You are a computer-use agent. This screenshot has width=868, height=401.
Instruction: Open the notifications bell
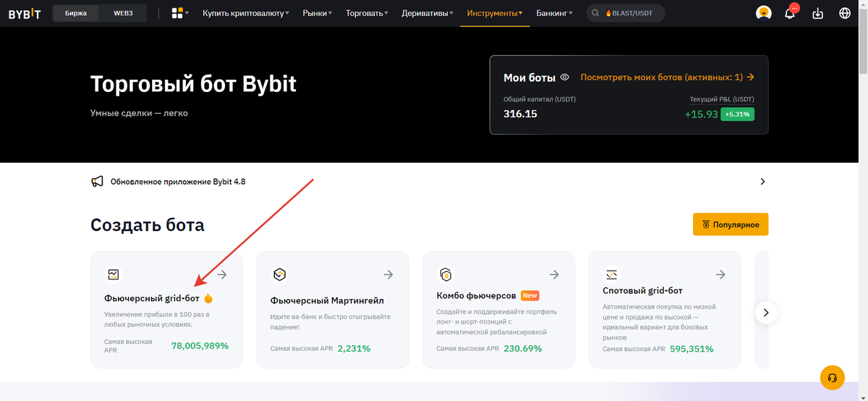[790, 13]
